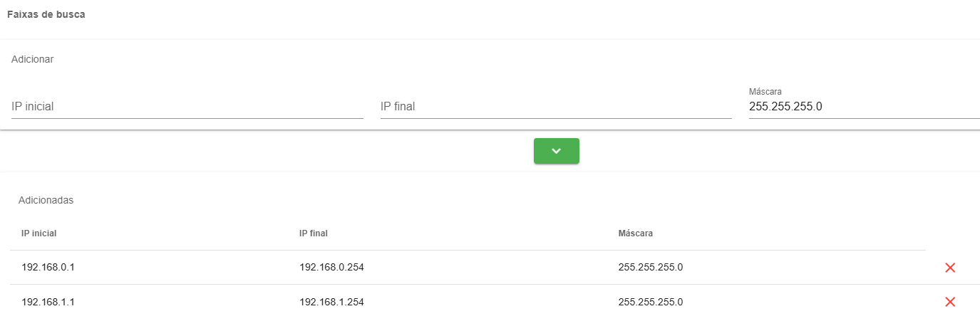Image resolution: width=980 pixels, height=326 pixels.
Task: Select the 192.168.1.1 cell
Action: (48, 302)
